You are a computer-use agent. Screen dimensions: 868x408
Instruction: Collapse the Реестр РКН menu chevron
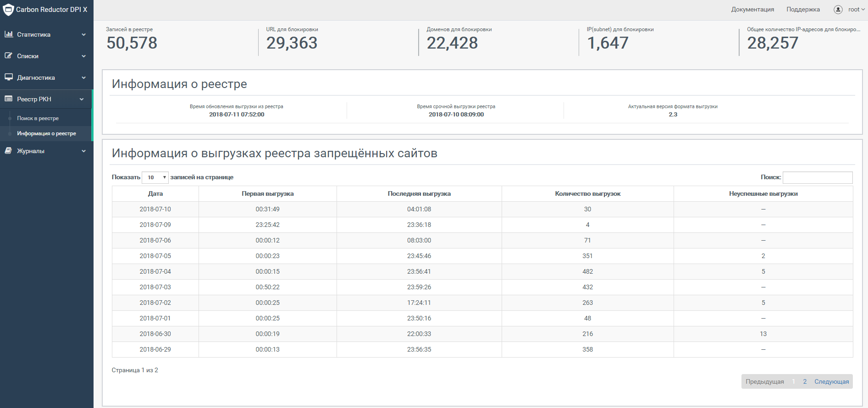click(82, 99)
